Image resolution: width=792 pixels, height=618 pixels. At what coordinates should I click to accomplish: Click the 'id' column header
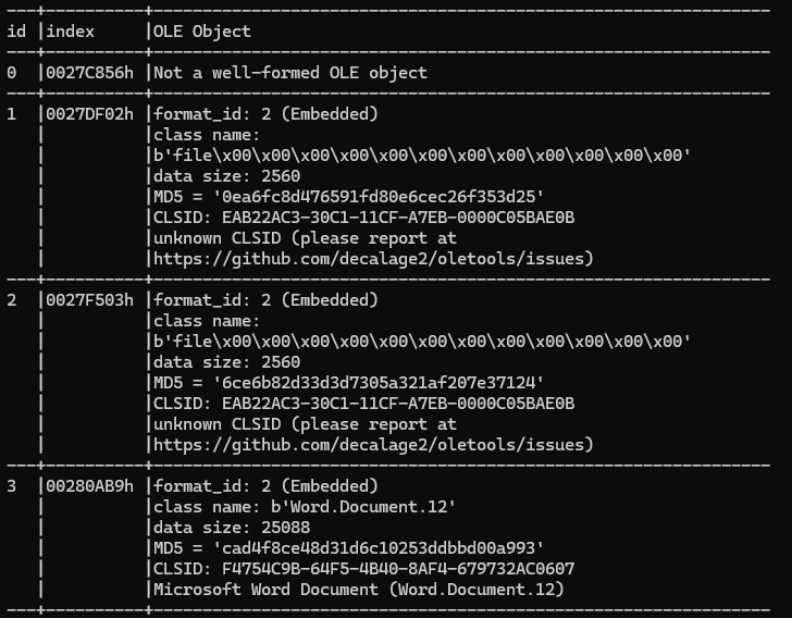tap(16, 31)
